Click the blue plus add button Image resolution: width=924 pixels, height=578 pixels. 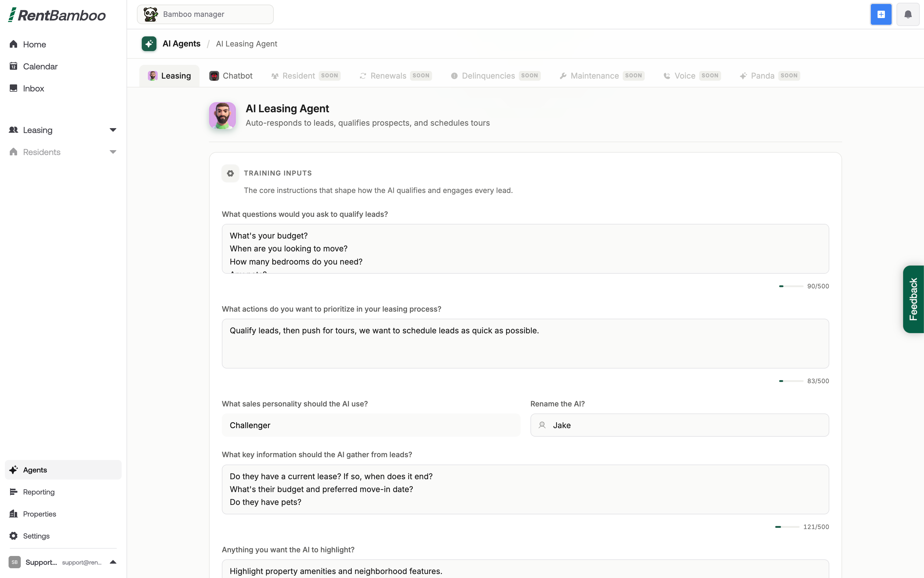coord(881,15)
